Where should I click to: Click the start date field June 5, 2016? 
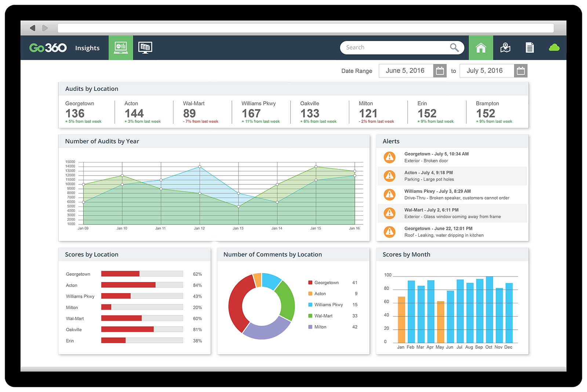tap(405, 71)
